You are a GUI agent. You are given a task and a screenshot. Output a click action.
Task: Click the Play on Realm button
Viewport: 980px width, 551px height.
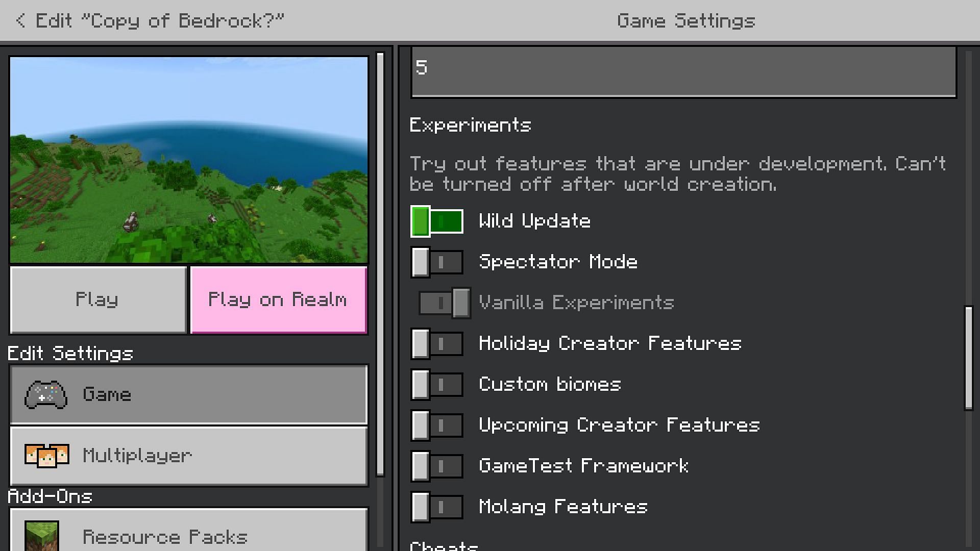tap(278, 298)
